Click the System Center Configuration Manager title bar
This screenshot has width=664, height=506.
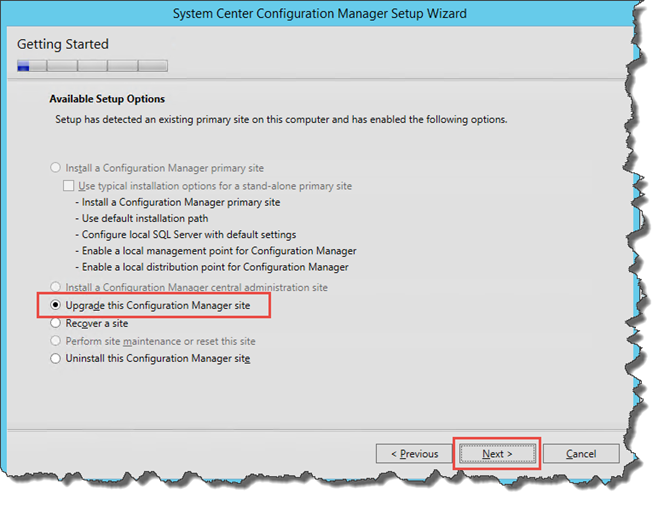320,14
